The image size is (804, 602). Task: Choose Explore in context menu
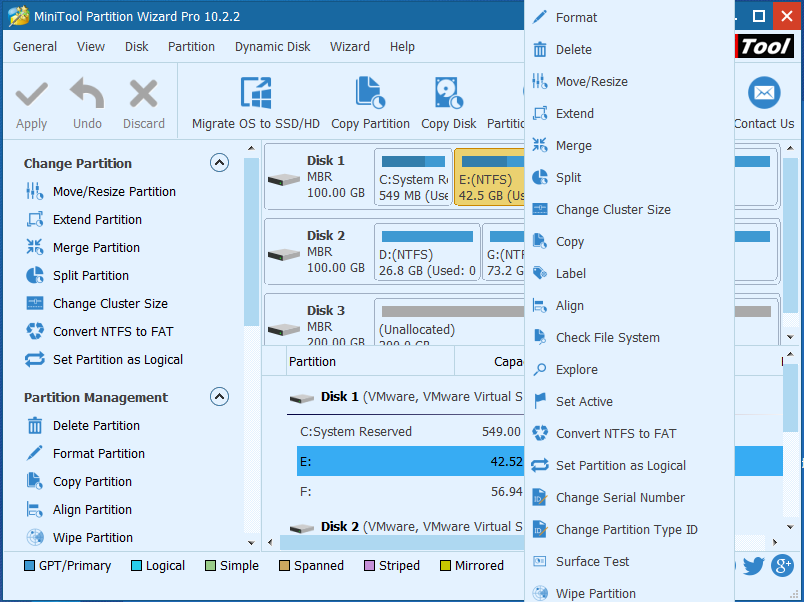(630, 370)
